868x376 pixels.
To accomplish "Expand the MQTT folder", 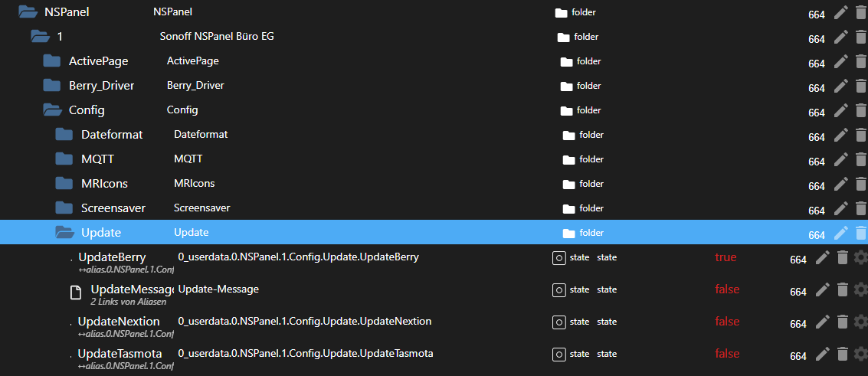I will pyautogui.click(x=64, y=159).
